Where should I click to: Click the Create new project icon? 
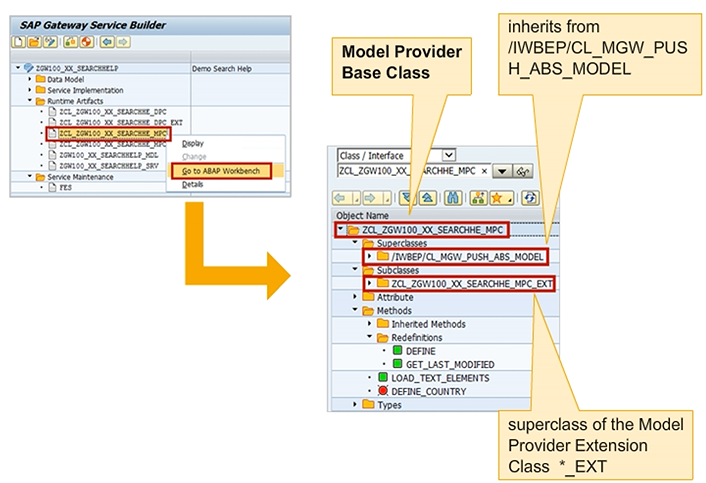click(19, 43)
